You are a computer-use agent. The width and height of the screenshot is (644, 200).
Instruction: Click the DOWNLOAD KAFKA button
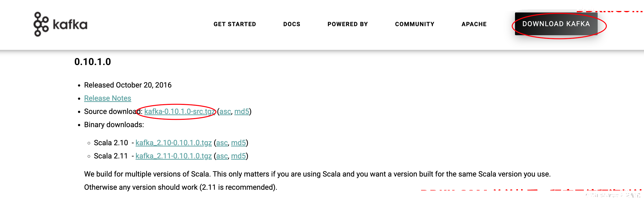[556, 24]
